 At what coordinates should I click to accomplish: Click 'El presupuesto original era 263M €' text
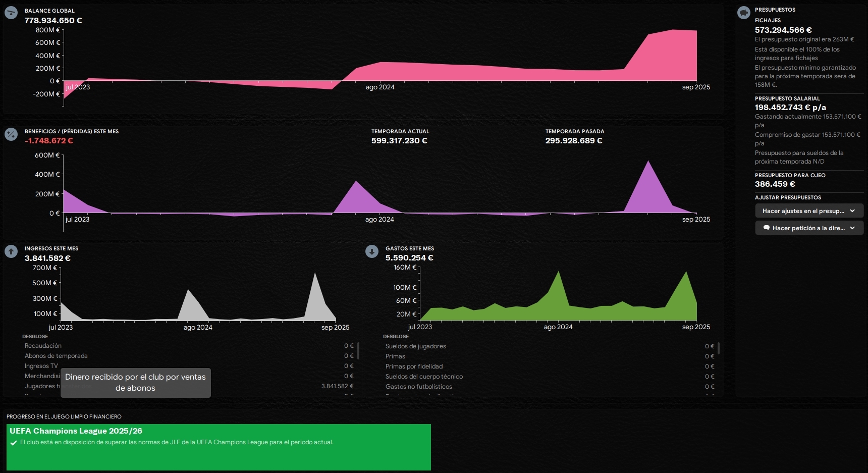[804, 39]
